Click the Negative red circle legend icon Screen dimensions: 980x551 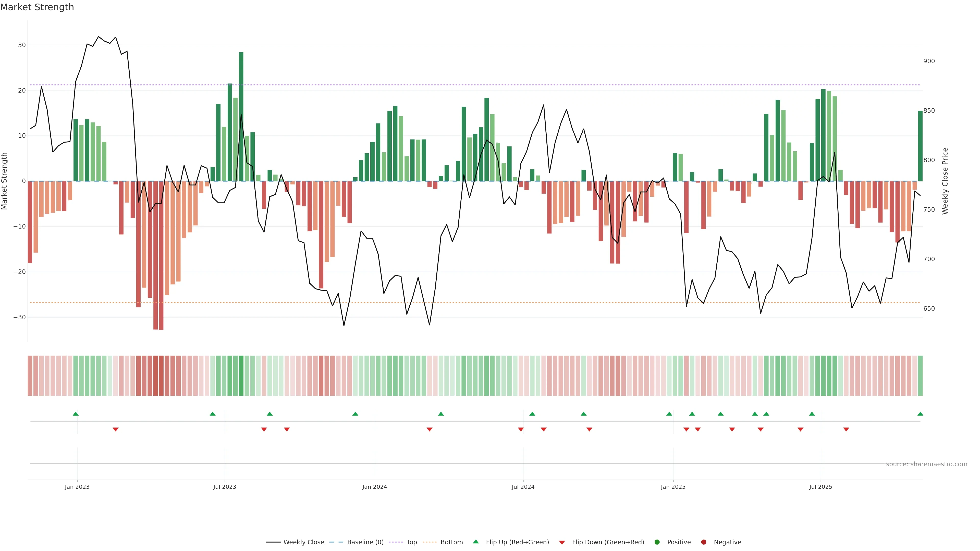703,542
